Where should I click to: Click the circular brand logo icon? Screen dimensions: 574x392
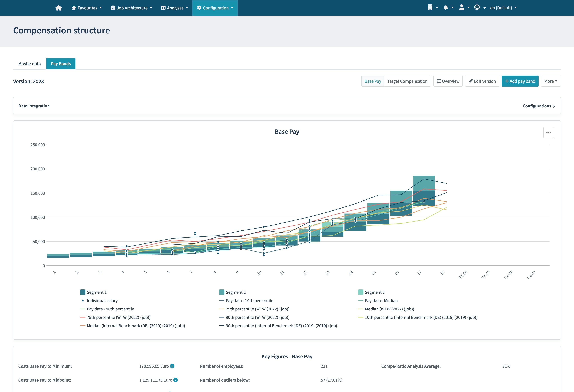click(477, 8)
